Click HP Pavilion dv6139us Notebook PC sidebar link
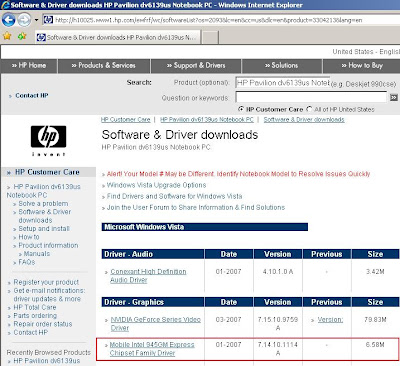 (43, 191)
